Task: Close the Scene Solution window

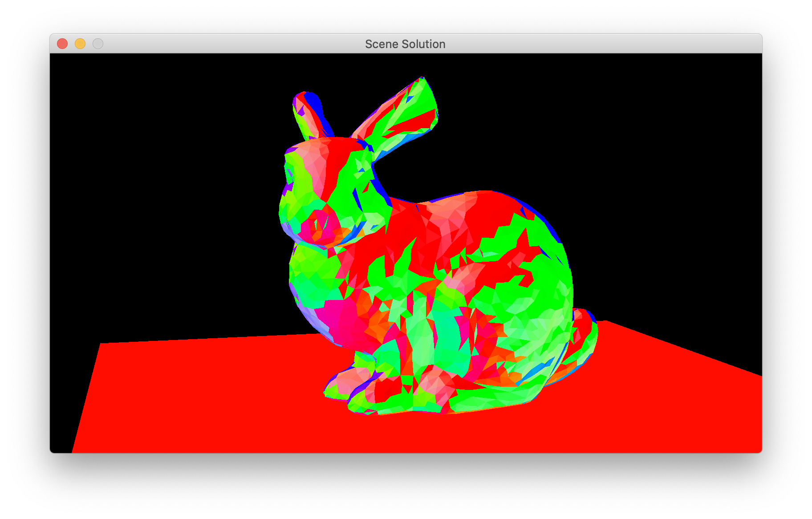Action: point(62,44)
